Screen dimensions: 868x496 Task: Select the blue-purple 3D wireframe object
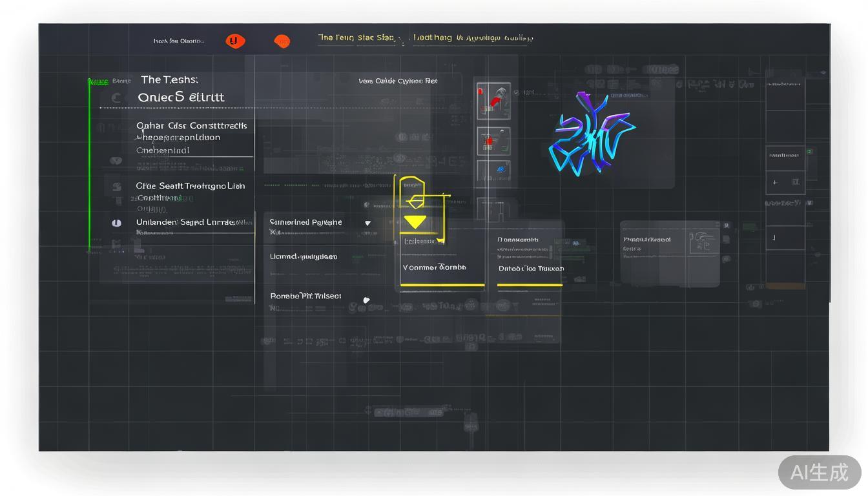(x=591, y=134)
